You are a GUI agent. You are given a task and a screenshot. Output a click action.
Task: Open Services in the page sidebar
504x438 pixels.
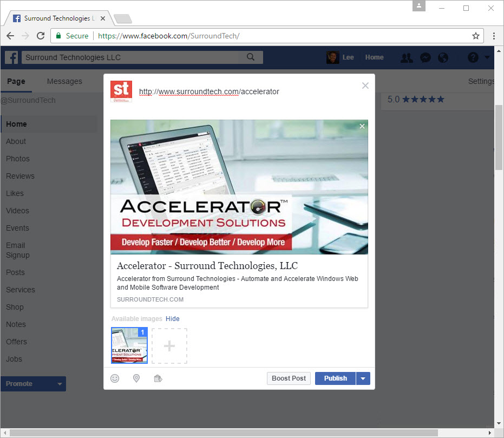click(x=20, y=290)
